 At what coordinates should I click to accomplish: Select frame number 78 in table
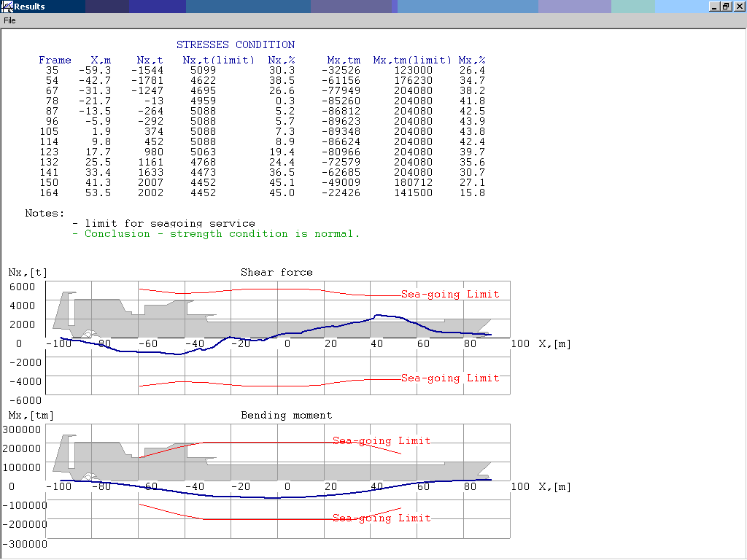pyautogui.click(x=52, y=101)
